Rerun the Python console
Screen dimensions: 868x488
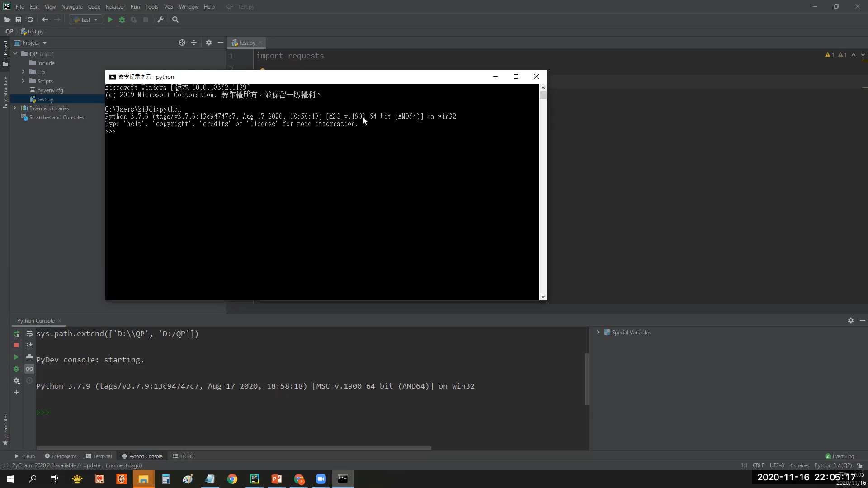point(16,334)
